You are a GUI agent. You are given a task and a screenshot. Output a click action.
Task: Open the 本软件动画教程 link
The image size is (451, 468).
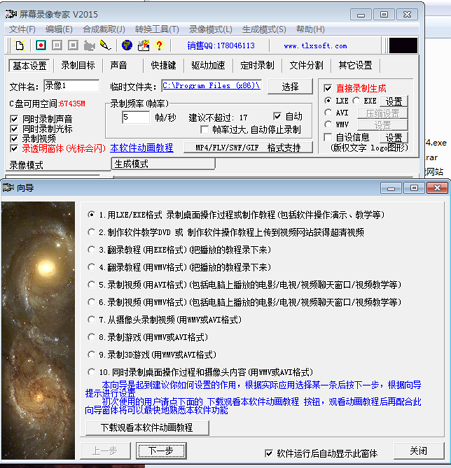[x=142, y=148]
